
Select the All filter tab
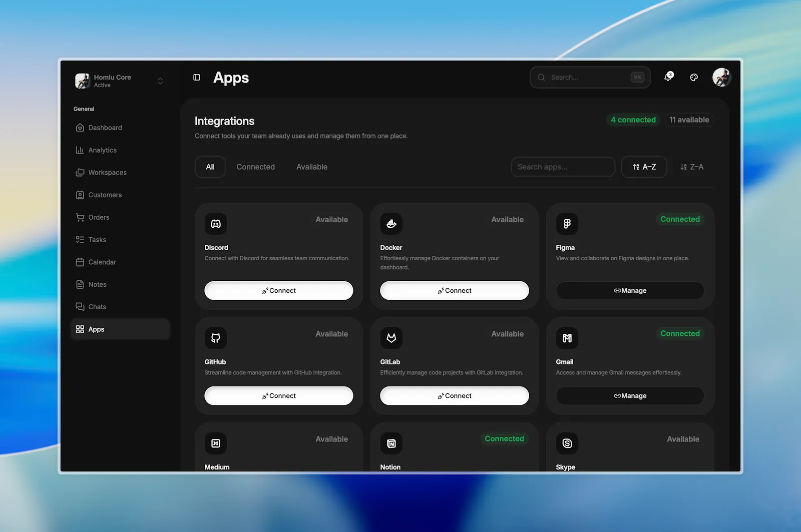(x=210, y=167)
